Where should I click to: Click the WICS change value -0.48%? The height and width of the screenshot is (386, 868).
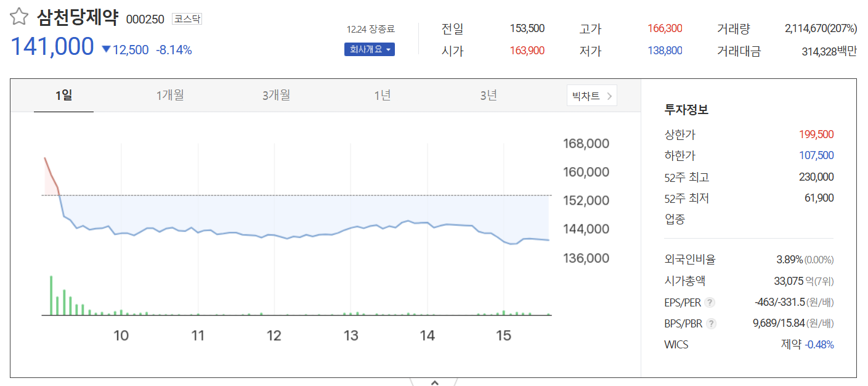(x=819, y=345)
